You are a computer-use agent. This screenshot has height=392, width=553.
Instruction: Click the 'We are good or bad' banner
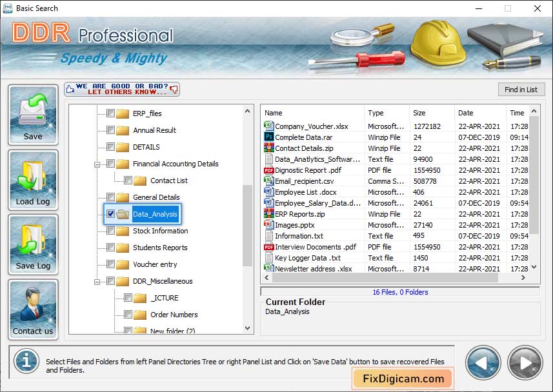(122, 89)
